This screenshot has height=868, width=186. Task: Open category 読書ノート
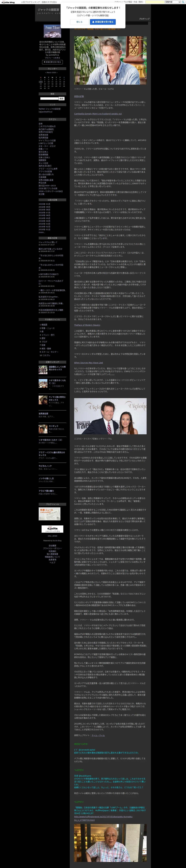pyautogui.click(x=43, y=149)
